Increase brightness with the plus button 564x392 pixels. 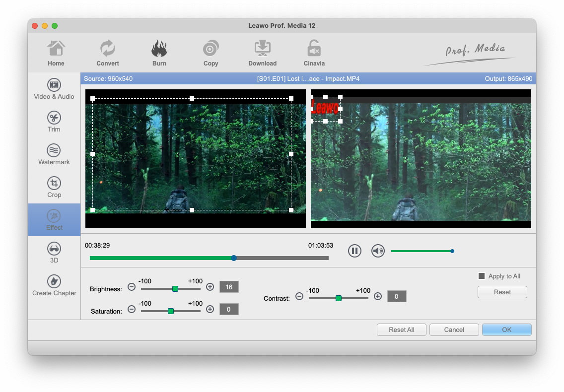tap(210, 287)
